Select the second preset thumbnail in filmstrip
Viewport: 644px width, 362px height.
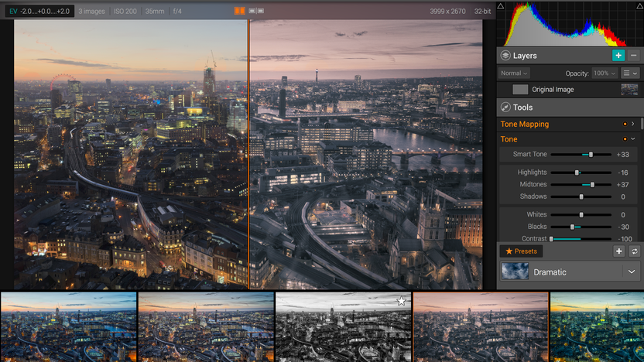206,327
